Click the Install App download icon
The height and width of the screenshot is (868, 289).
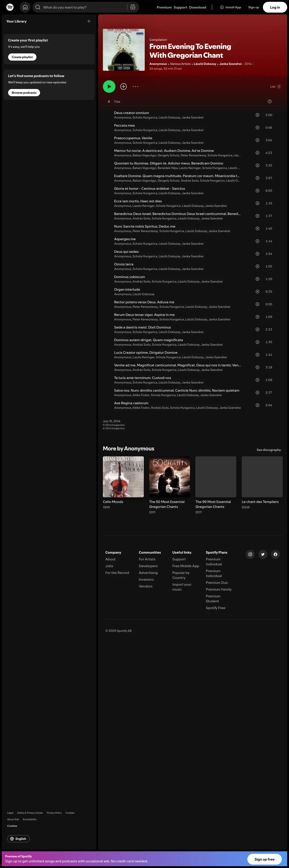222,7
